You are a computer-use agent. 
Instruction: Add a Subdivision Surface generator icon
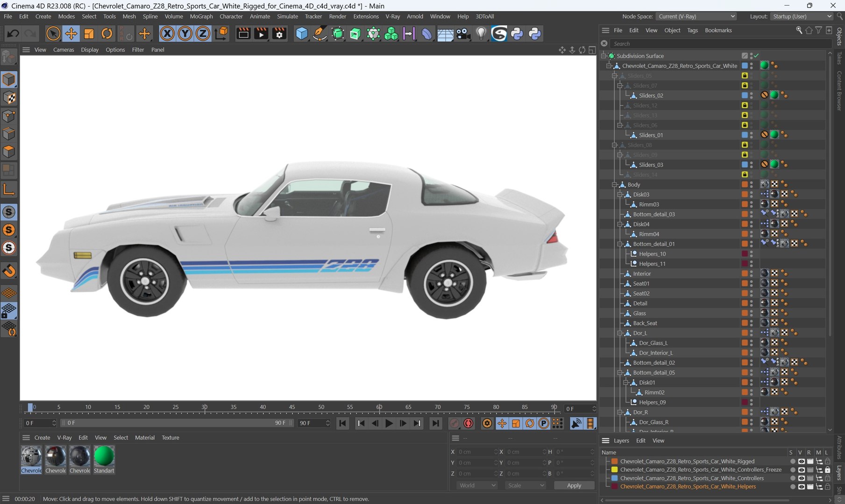click(338, 34)
